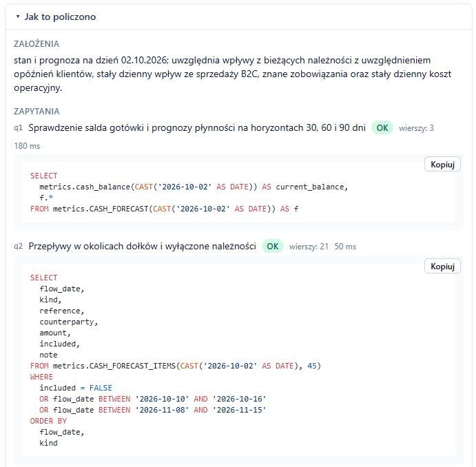Click the assumptions paragraph starting "stan i prognoza"
The width and height of the screenshot is (476, 467).
(233, 74)
